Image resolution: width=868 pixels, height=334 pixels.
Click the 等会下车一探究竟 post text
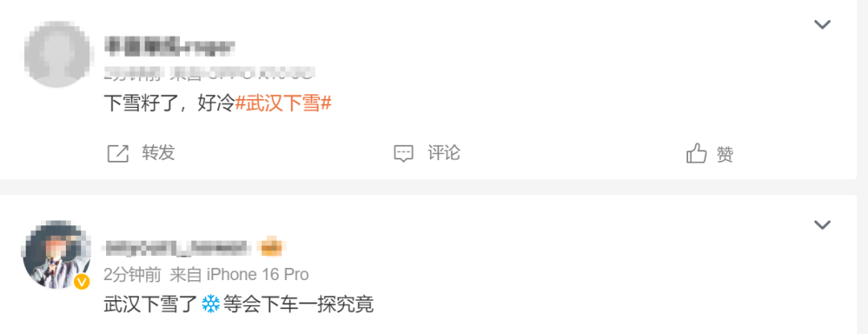tap(298, 304)
